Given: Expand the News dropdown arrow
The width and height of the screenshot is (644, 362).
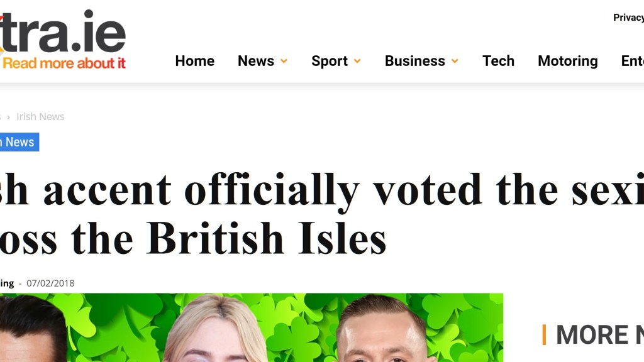Looking at the screenshot, I should pos(284,61).
